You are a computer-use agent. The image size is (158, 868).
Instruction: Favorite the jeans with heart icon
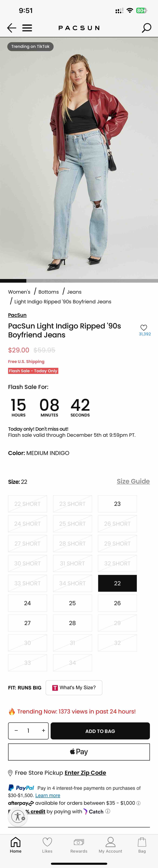[x=144, y=327]
